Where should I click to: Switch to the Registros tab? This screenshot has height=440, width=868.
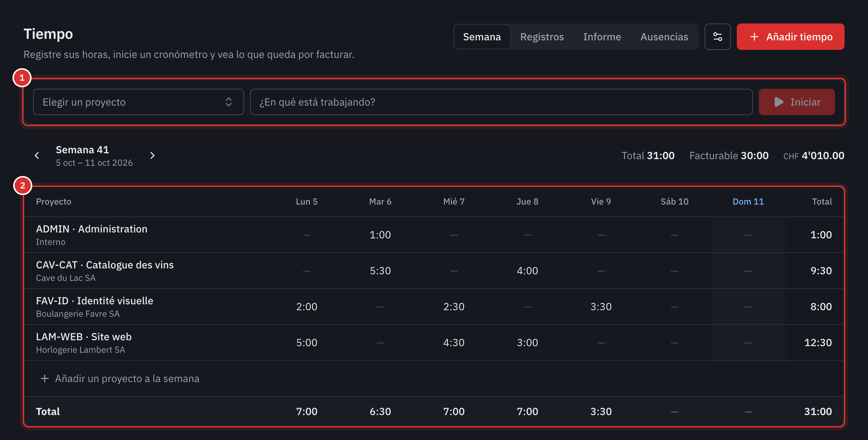coord(542,37)
